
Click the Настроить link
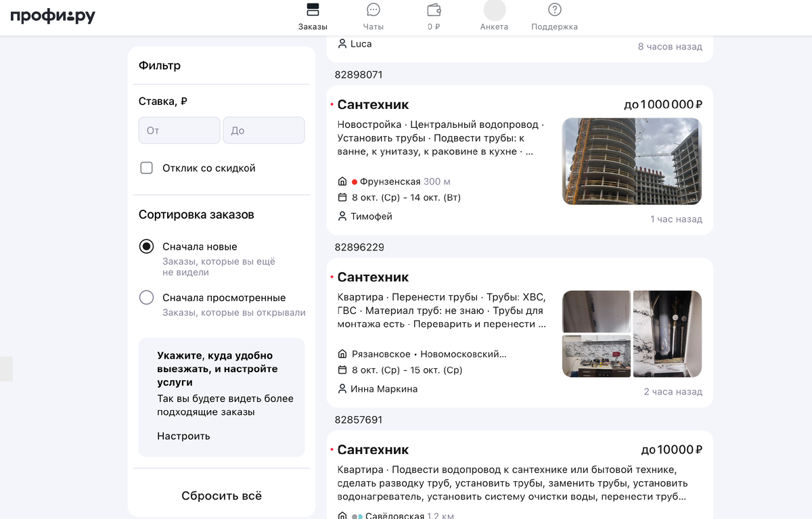pos(183,436)
